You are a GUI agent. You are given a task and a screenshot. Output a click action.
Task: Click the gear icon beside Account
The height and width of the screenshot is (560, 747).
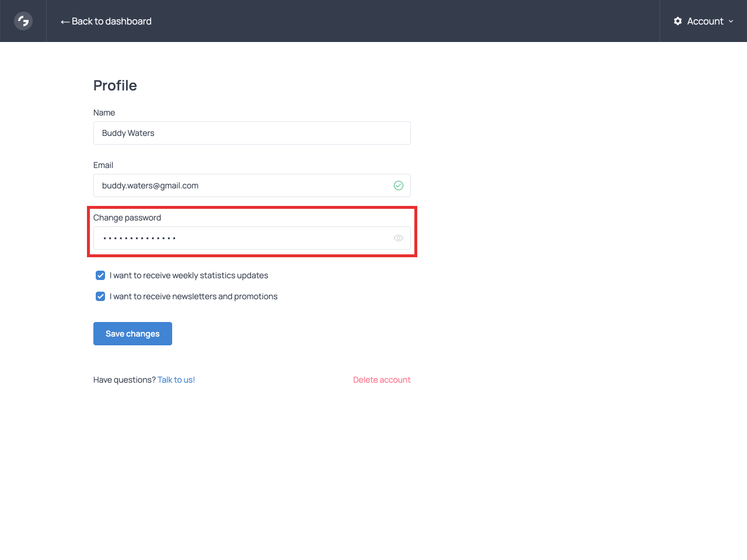point(678,21)
